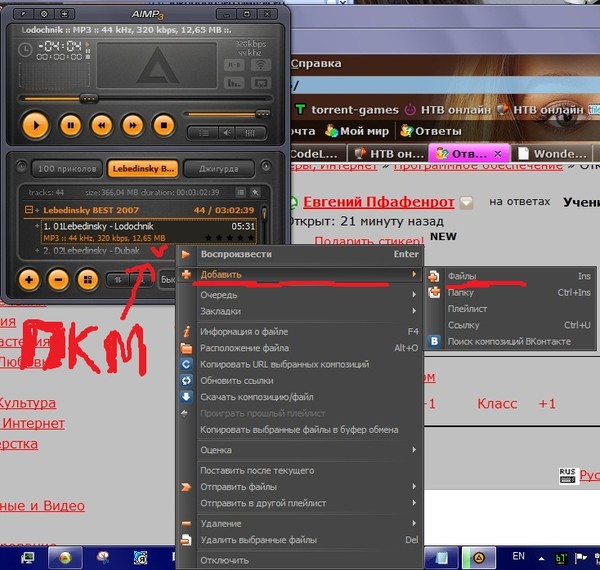Move the track seek position slider
600x570 pixels.
[89, 99]
